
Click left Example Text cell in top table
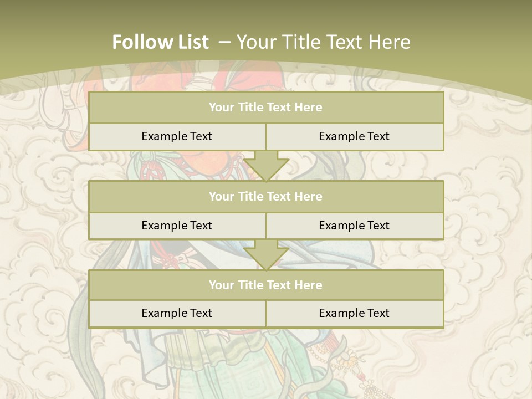click(x=177, y=136)
